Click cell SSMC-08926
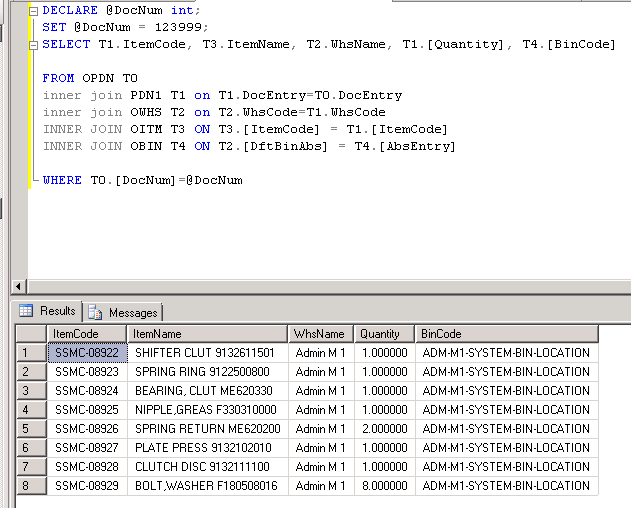Viewport: 631px width, 508px height. point(87,429)
